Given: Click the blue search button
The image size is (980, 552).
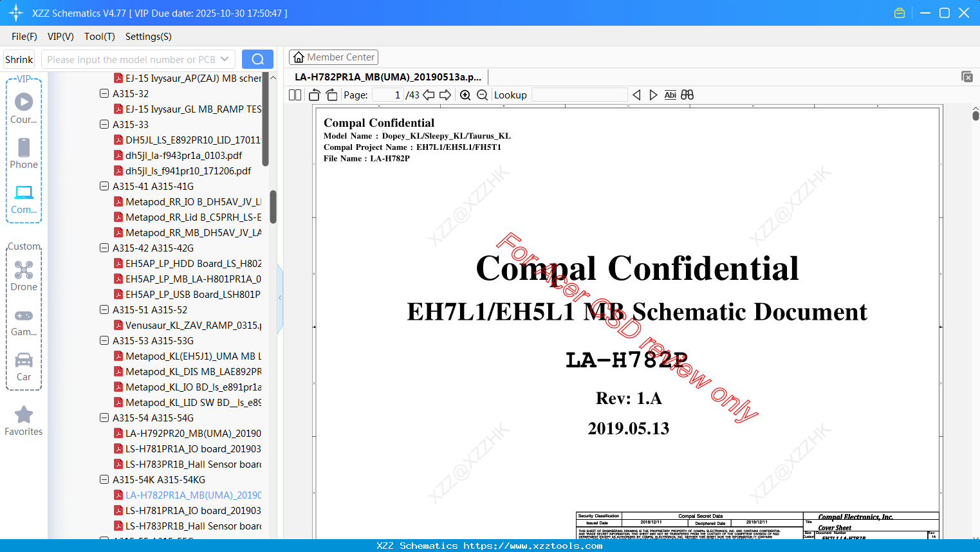Looking at the screenshot, I should (257, 59).
